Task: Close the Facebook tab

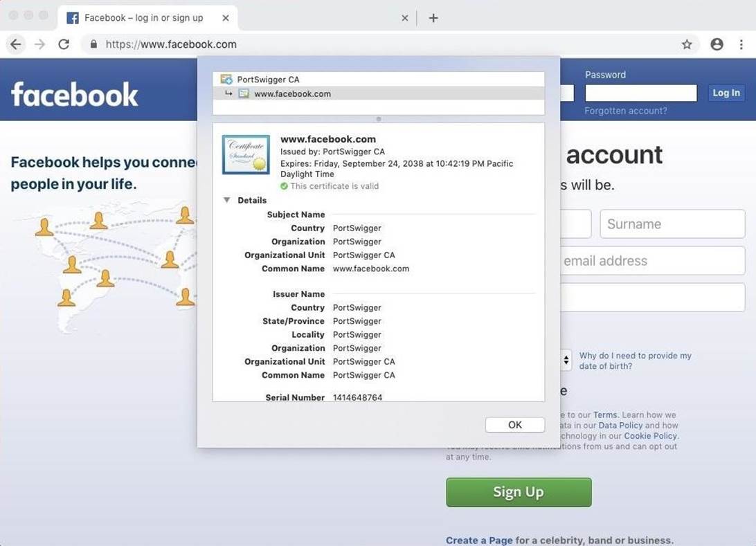Action: [226, 18]
